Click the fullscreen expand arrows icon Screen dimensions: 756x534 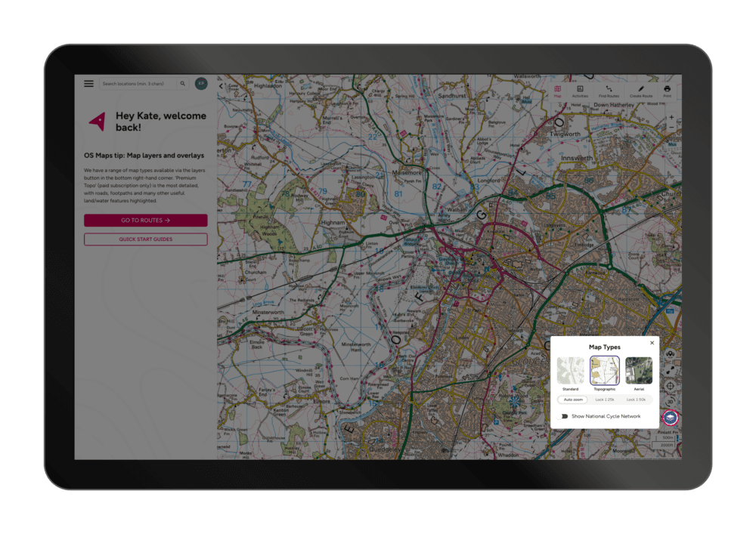pos(671,369)
